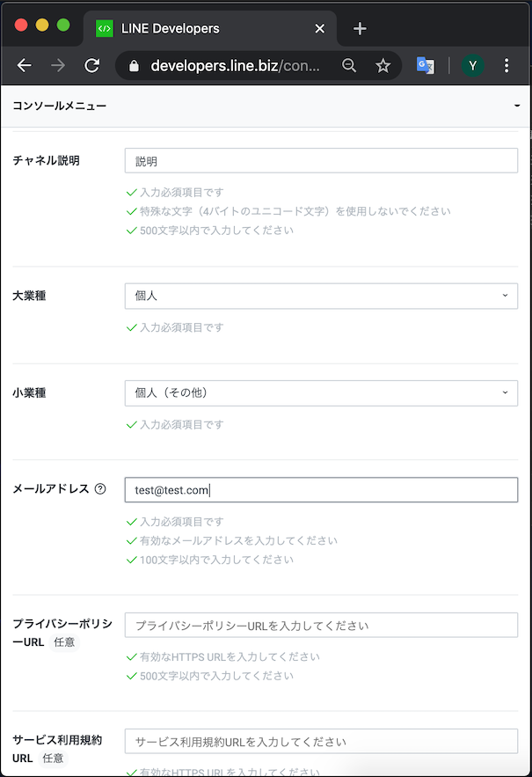The height and width of the screenshot is (777, 532).
Task: Click the サービス利用規約 URL label
Action: click(57, 749)
